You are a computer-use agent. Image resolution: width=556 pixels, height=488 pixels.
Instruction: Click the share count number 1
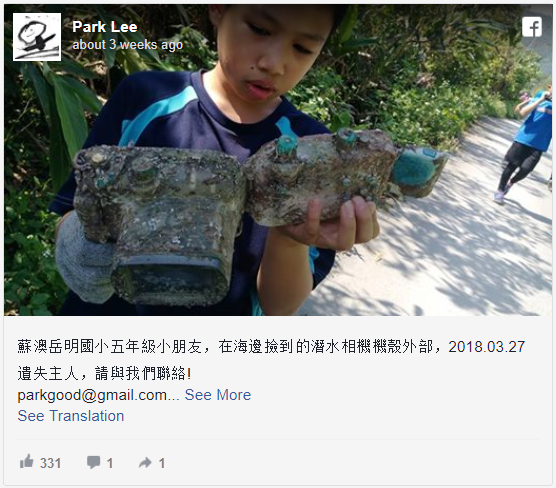click(162, 463)
